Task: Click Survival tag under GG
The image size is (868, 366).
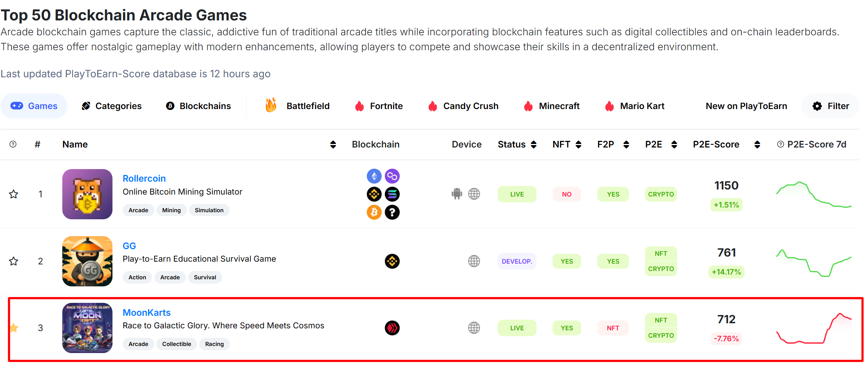Action: click(x=205, y=277)
